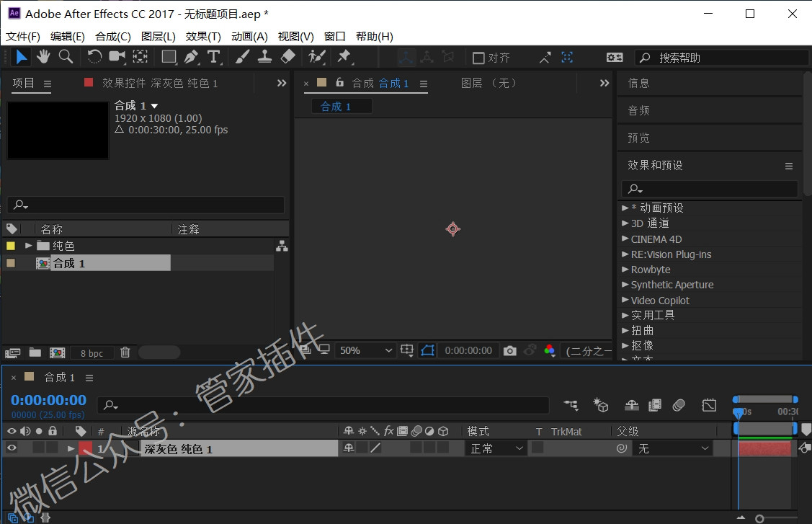
Task: Click the yellow label swatch of 纯色 folder
Action: (x=10, y=246)
